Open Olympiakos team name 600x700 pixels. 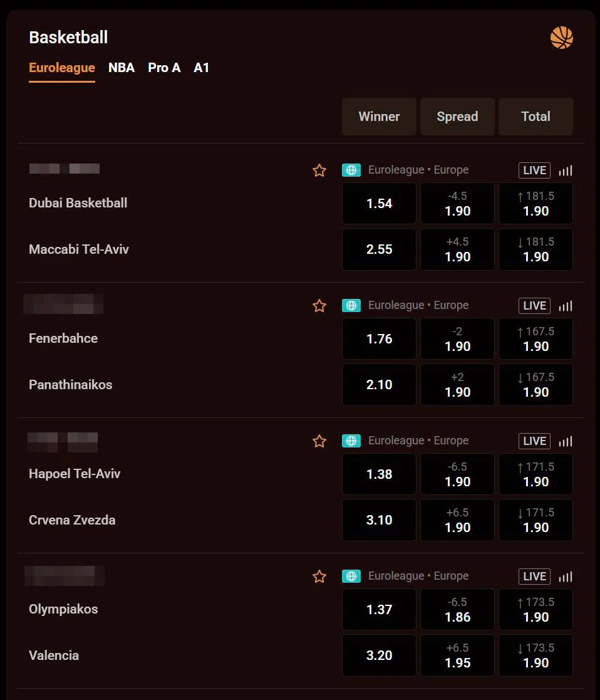tap(63, 609)
